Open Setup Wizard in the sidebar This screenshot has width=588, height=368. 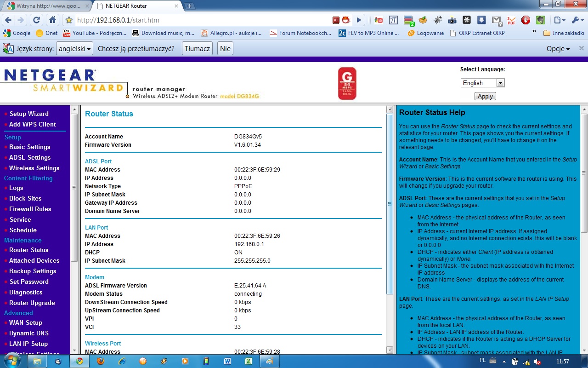29,114
